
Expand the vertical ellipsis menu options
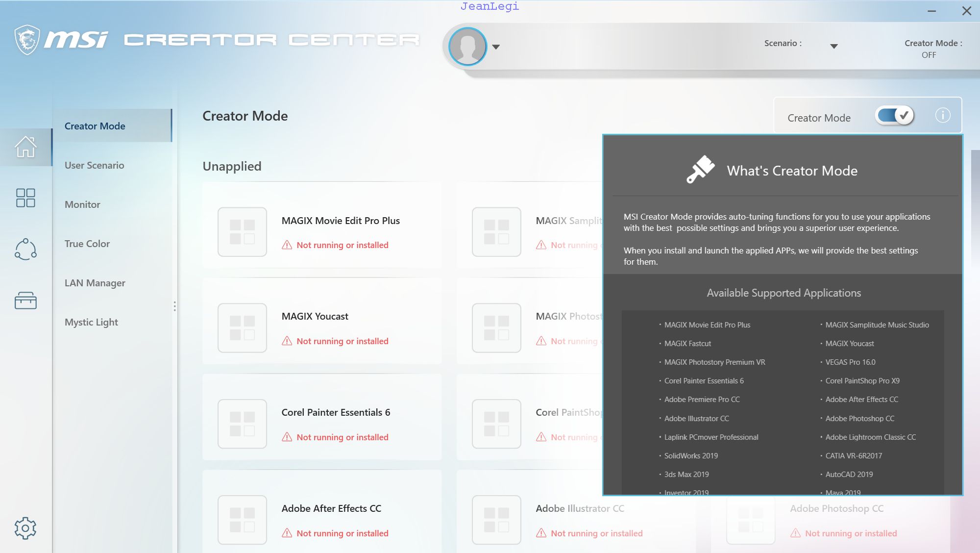pyautogui.click(x=175, y=307)
